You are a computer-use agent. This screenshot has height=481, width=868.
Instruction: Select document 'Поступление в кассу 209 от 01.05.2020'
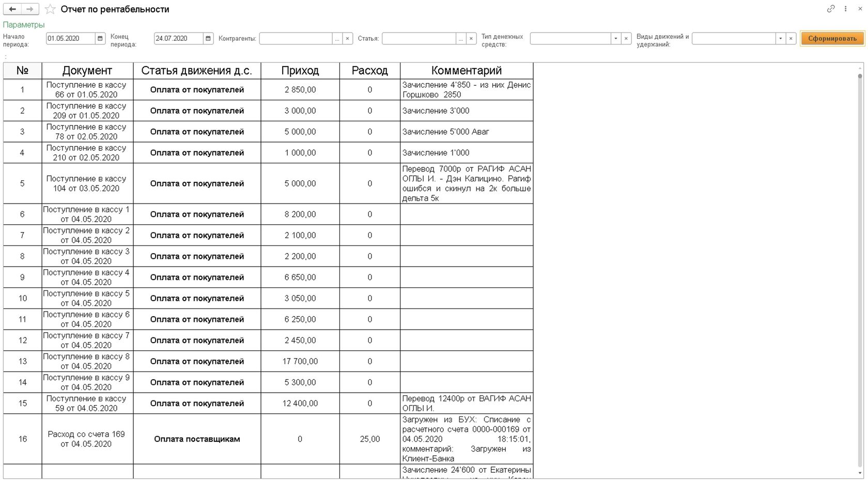click(x=87, y=111)
